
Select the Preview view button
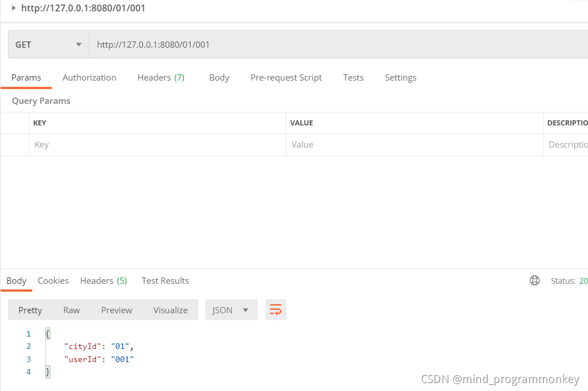(x=117, y=310)
